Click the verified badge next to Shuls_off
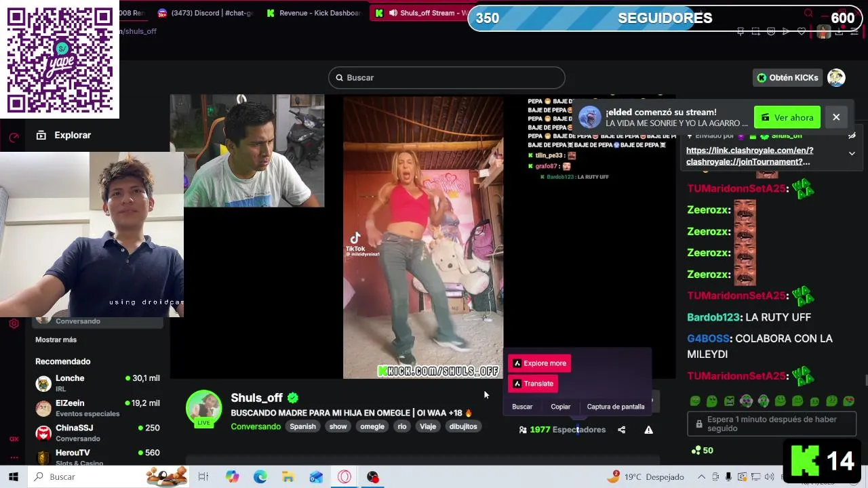Image resolution: width=868 pixels, height=488 pixels. tap(293, 398)
